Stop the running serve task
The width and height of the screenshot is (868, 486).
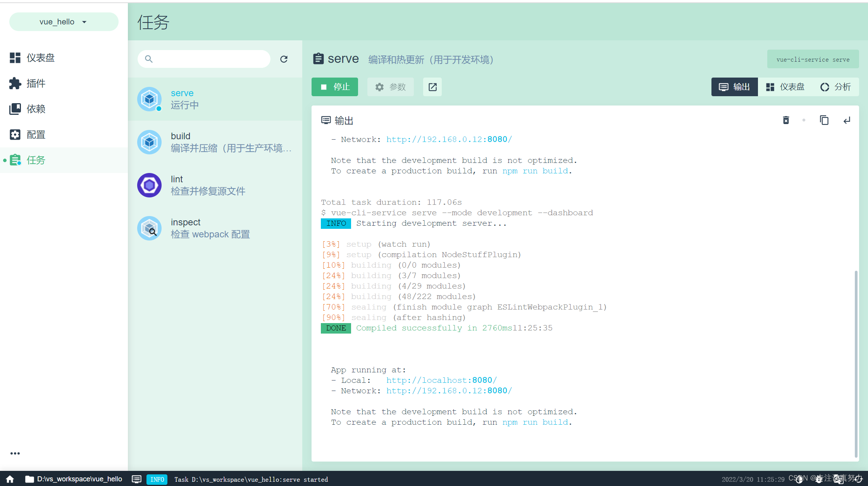tap(335, 87)
